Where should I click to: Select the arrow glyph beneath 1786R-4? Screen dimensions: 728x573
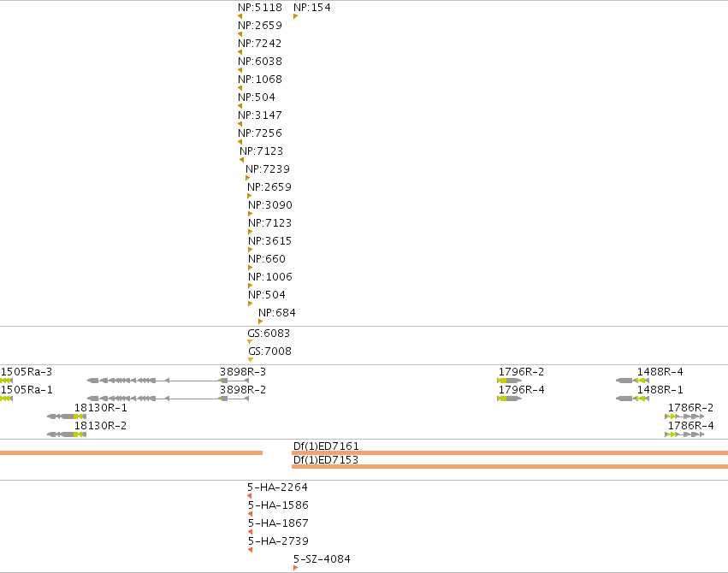click(x=684, y=434)
